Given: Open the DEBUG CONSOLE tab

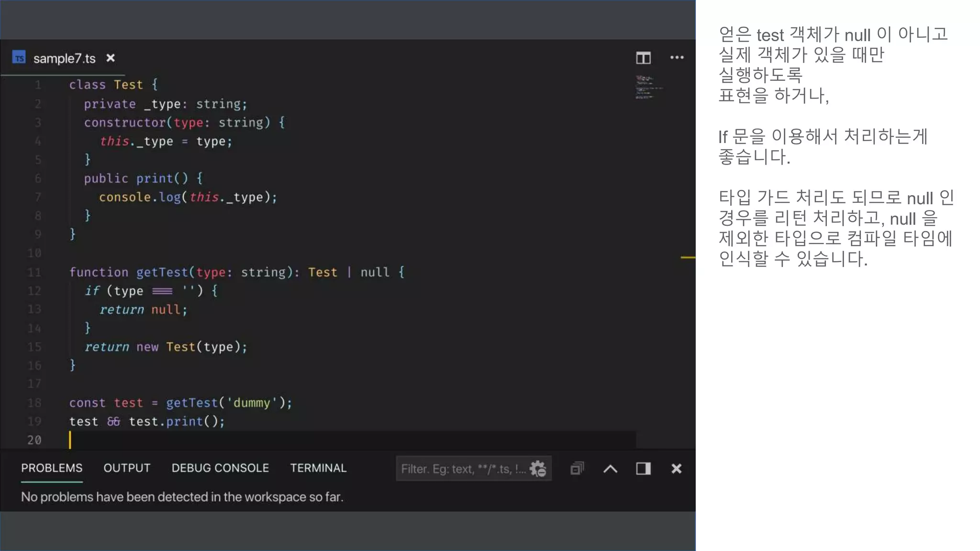Looking at the screenshot, I should 220,468.
